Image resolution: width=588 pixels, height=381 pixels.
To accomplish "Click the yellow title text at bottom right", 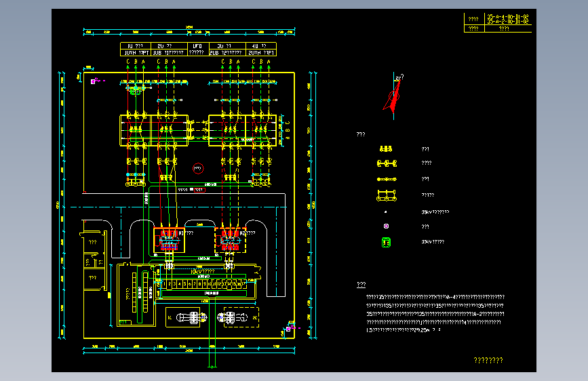I will [488, 361].
